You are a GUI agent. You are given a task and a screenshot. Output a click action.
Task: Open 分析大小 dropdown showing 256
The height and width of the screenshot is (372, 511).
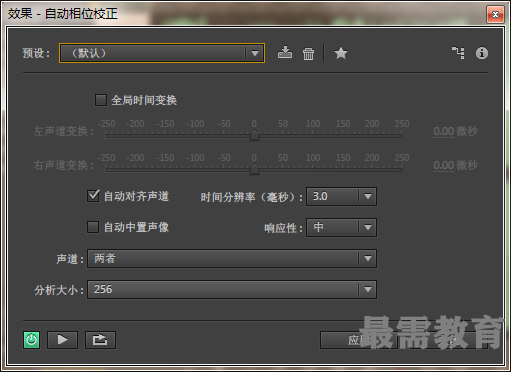point(232,289)
